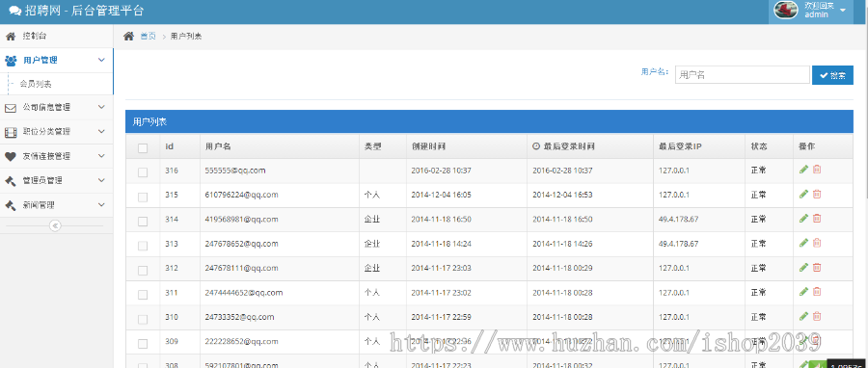Click the heart icon beside 友情连接管理

pyautogui.click(x=11, y=156)
